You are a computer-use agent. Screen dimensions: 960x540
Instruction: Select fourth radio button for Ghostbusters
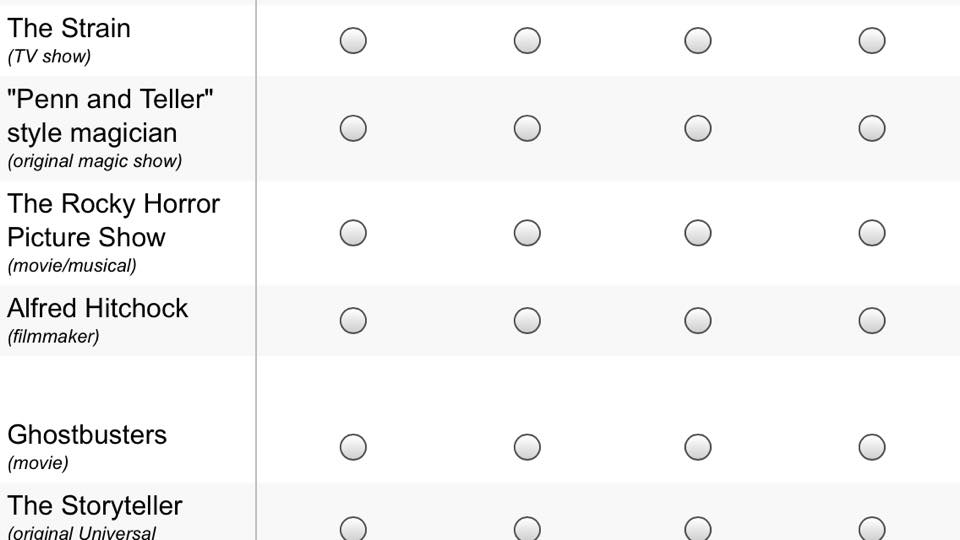(872, 448)
